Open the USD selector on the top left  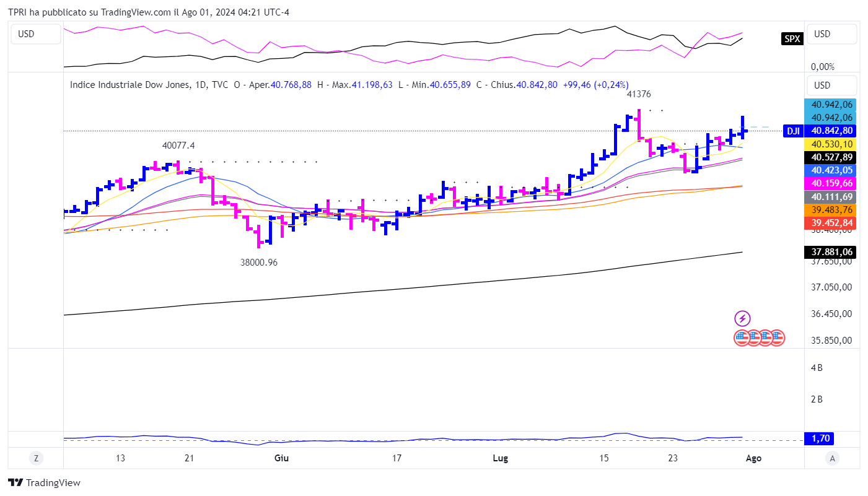pos(36,34)
